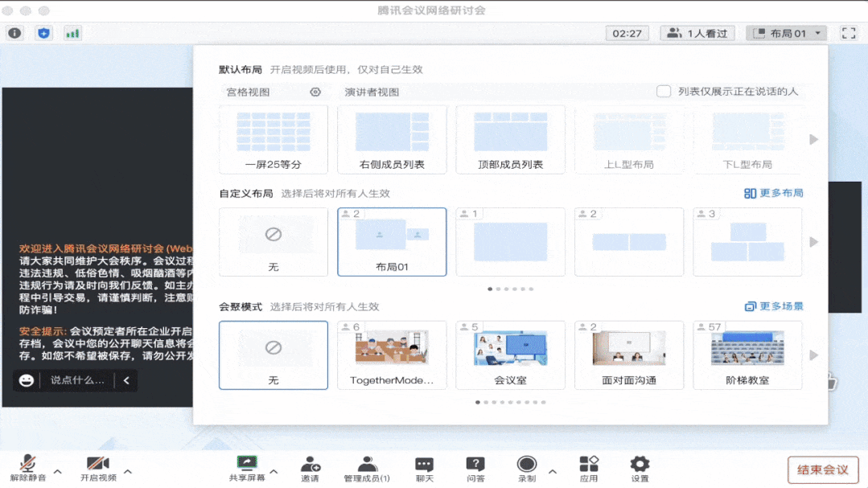Screen dimensions: 868x488
Task: Enable show only speaking members checkbox
Action: pyautogui.click(x=663, y=92)
